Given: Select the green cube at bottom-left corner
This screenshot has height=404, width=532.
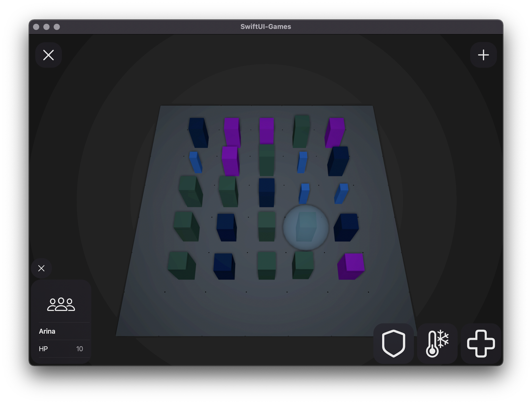Looking at the screenshot, I should [x=182, y=266].
